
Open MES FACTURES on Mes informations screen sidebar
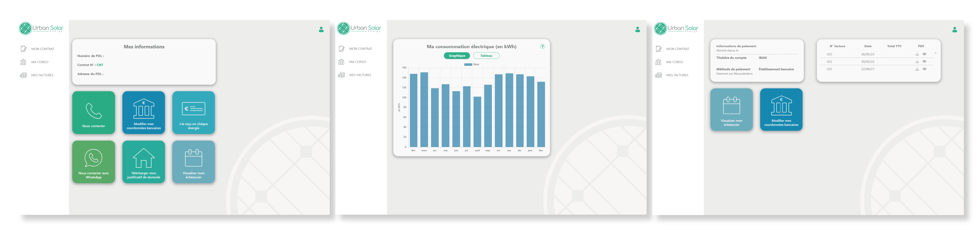click(x=37, y=75)
